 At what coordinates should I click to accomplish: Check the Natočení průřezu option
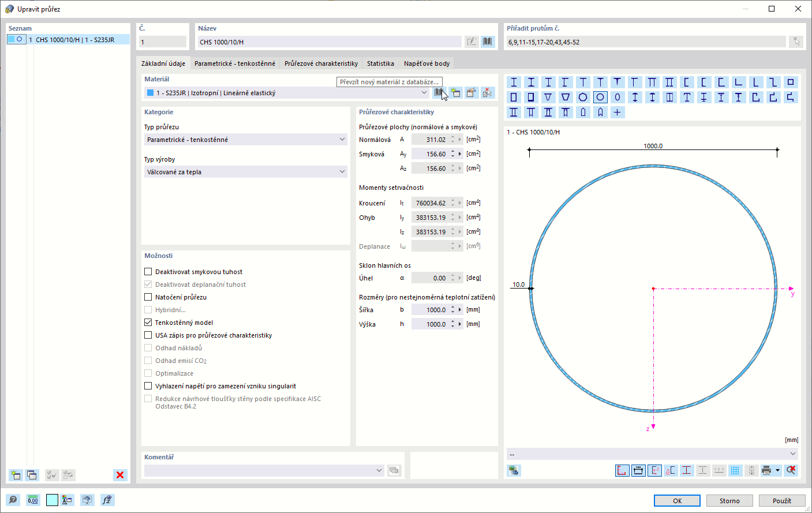pos(148,297)
